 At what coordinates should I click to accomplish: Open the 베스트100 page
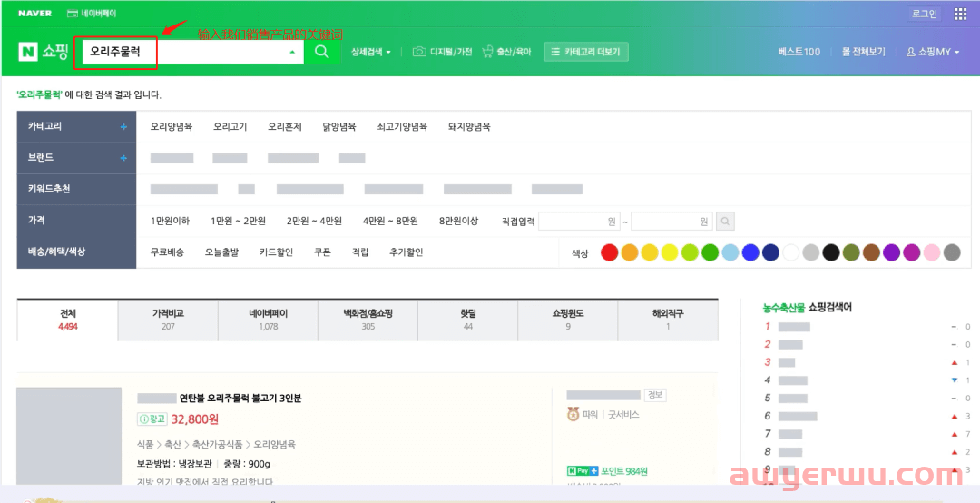799,52
